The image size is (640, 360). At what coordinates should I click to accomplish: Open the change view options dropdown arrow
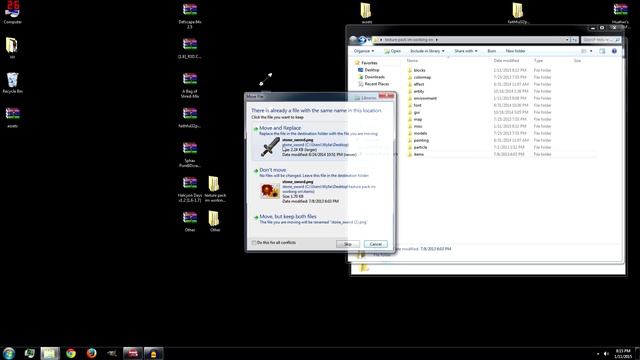[591, 51]
